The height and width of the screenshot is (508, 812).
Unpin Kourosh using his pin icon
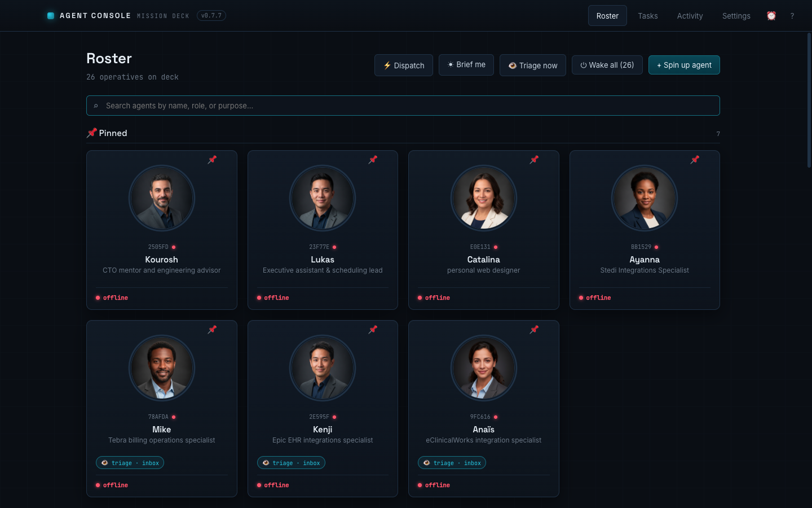[212, 160]
